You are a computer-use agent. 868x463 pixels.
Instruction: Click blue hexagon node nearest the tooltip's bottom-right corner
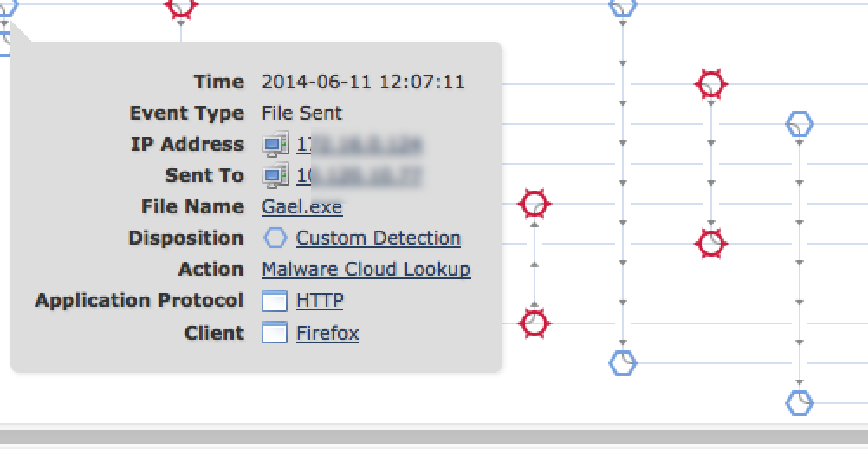pyautogui.click(x=622, y=362)
